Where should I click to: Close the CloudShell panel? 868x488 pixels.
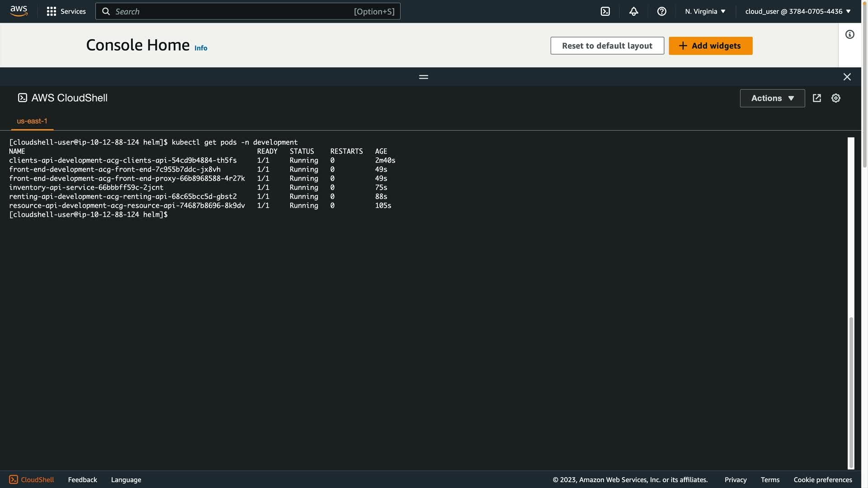tap(847, 77)
